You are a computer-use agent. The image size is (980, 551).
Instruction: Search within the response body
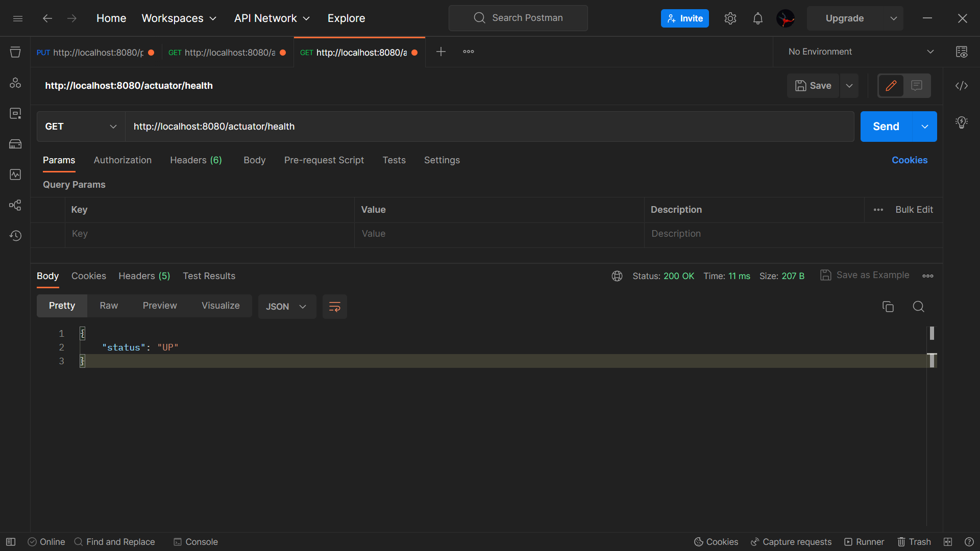pyautogui.click(x=918, y=307)
